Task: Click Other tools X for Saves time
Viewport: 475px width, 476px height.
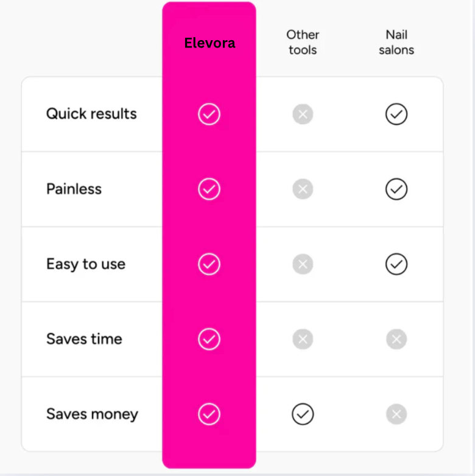Action: (303, 339)
